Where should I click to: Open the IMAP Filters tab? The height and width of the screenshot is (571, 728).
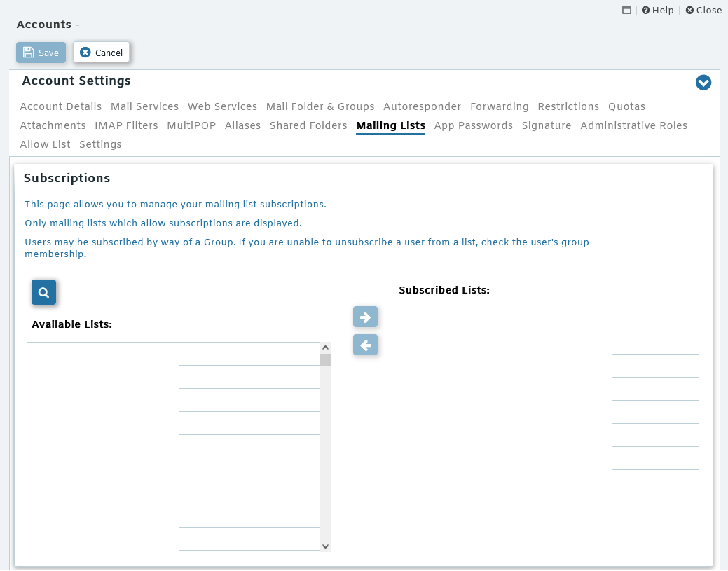tap(126, 125)
